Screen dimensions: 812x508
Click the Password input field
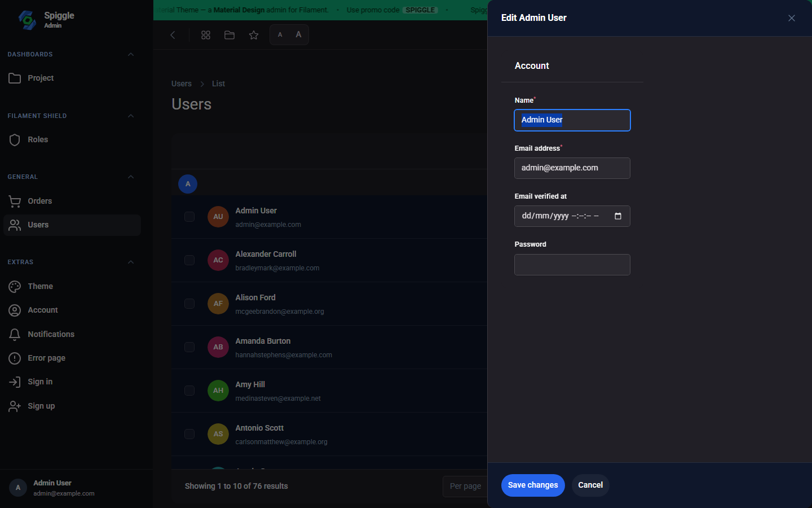[572, 265]
